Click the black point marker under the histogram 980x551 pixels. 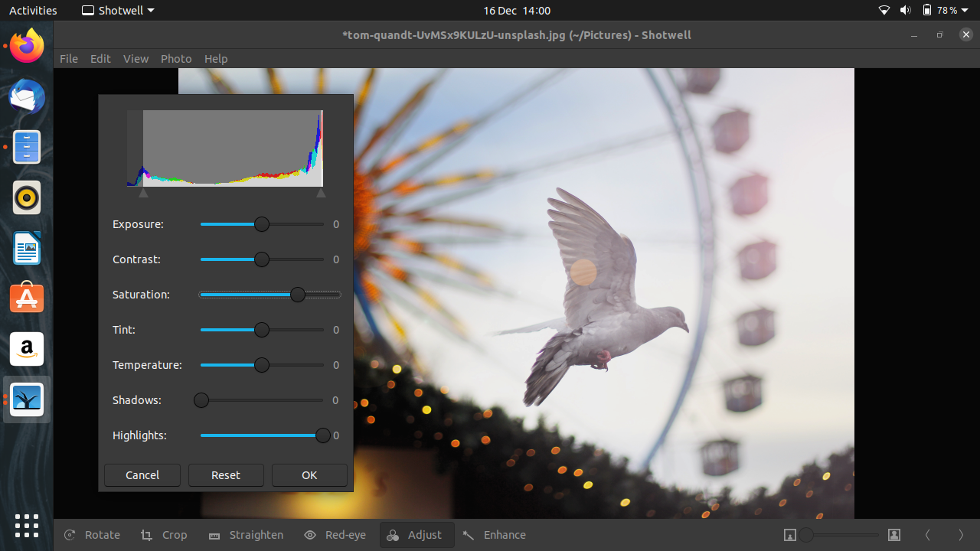tap(143, 194)
